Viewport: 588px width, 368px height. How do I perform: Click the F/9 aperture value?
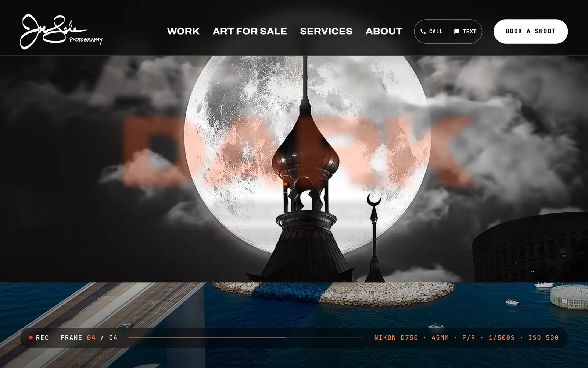469,337
